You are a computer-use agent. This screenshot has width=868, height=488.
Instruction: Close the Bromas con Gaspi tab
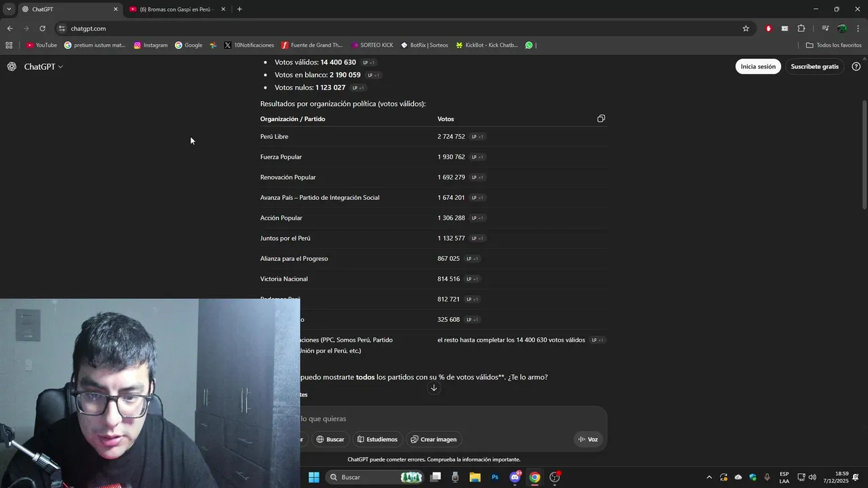[x=223, y=9]
